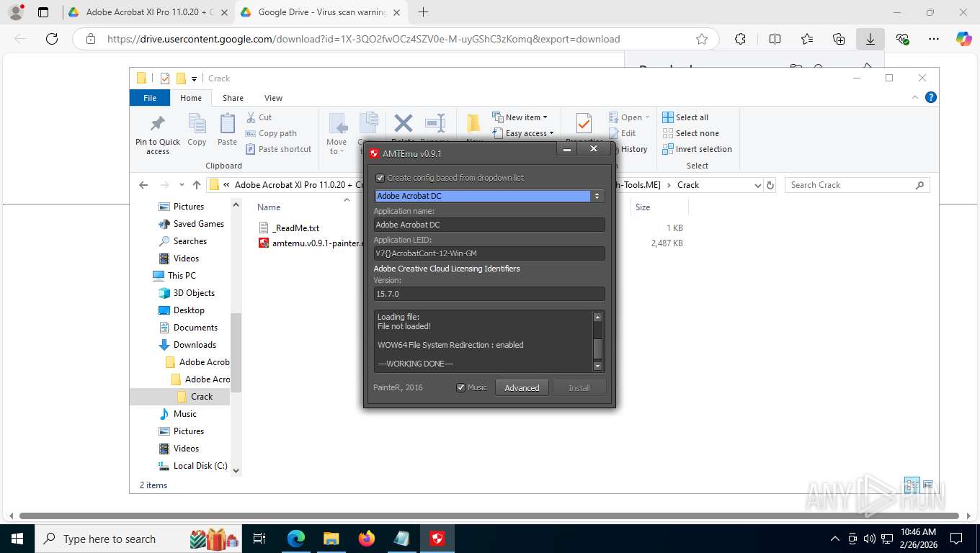Viewport: 980px width, 553px height.
Task: Click the Edge Refresh page button
Action: tap(51, 39)
